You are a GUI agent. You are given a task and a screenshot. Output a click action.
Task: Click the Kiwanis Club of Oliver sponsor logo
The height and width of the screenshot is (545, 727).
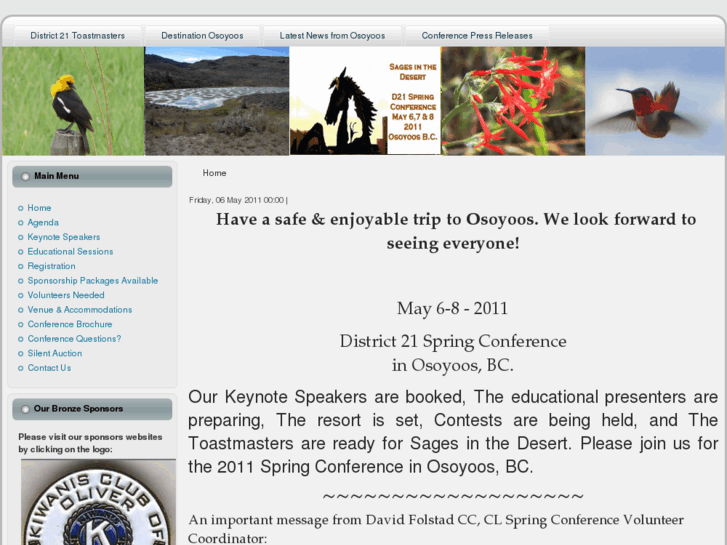pyautogui.click(x=98, y=502)
